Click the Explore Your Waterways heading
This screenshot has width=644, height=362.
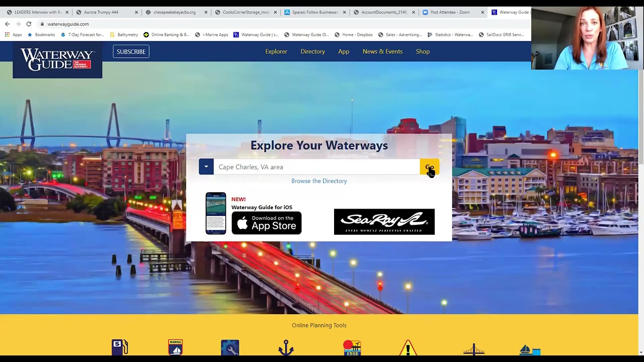pos(319,145)
